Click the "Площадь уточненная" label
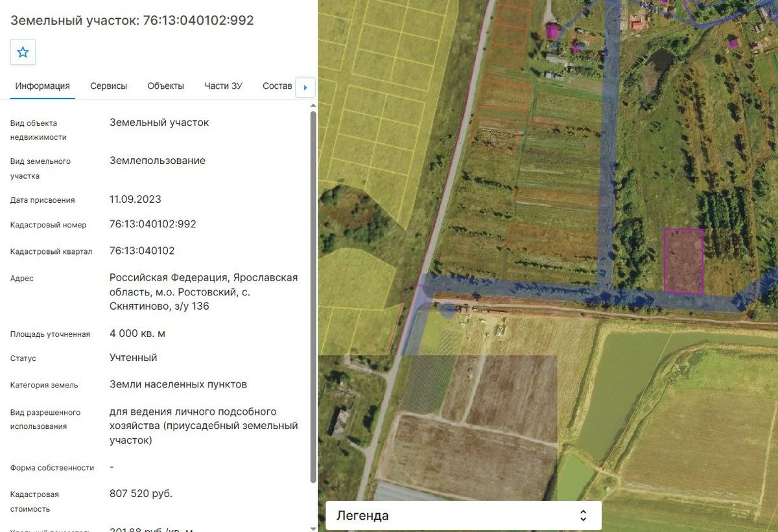778x532 pixels. coord(50,334)
